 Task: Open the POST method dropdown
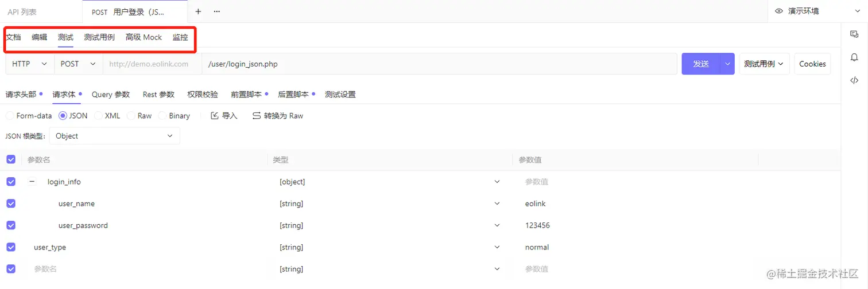(79, 64)
